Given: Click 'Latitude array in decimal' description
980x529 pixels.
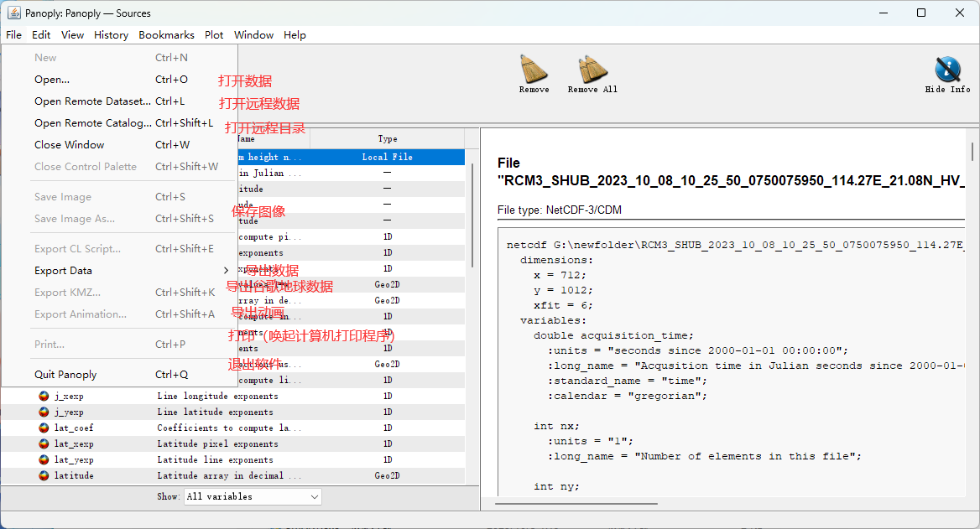Looking at the screenshot, I should coord(229,476).
